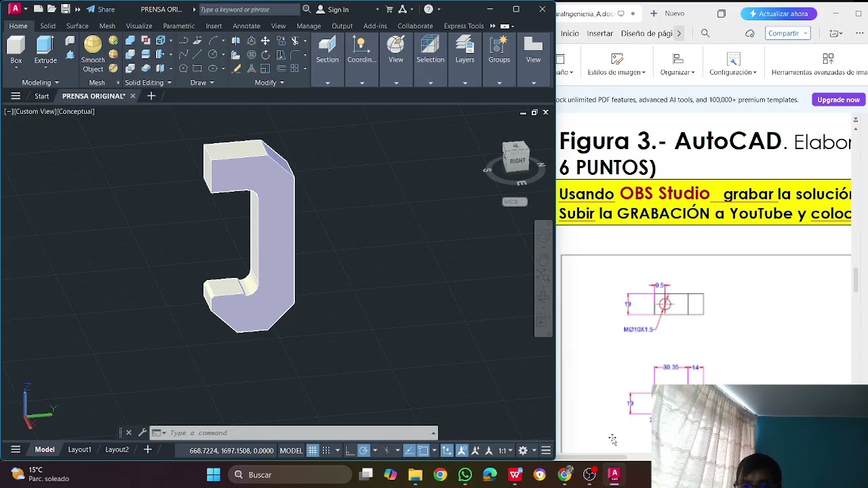This screenshot has width=868, height=488.
Task: Click the Smooth Object mesh tool
Action: 93,54
